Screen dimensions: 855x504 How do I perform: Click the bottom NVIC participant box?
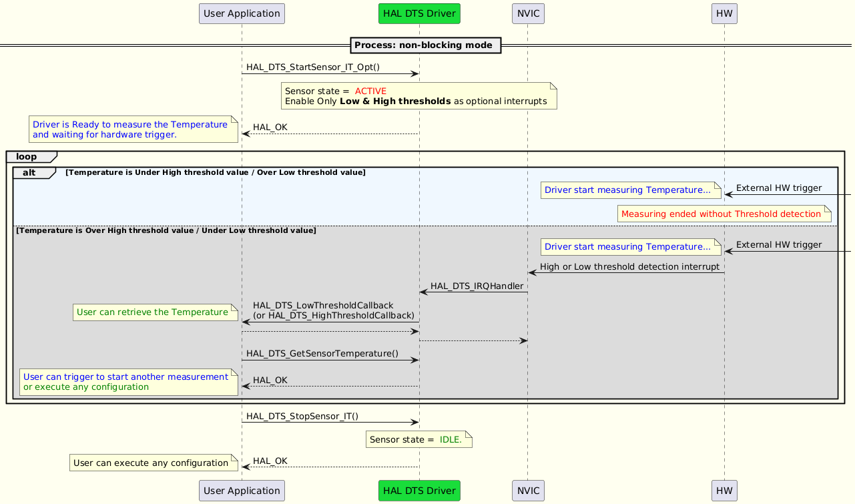[x=528, y=490]
